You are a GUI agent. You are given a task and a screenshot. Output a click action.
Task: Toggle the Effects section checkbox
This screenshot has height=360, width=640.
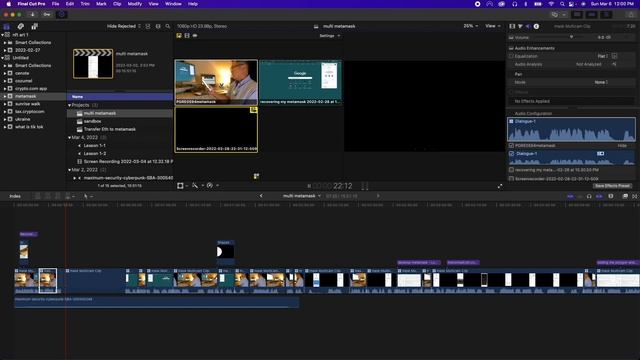[511, 92]
